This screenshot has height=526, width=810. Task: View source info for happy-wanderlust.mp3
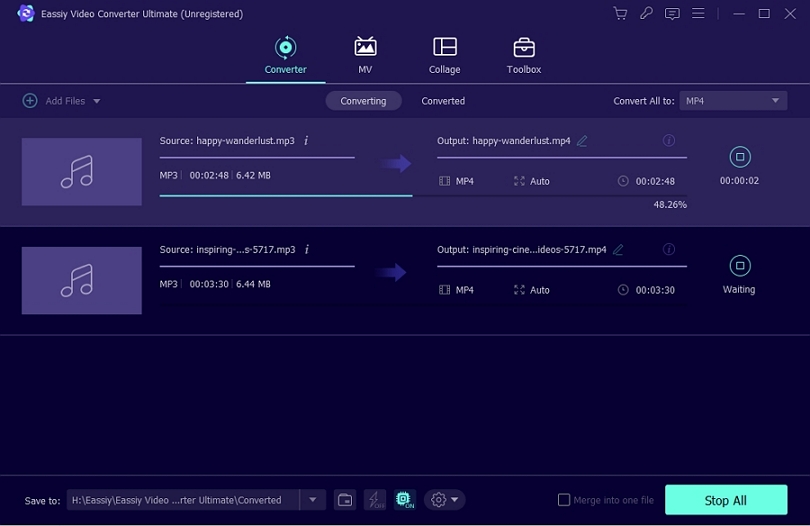[306, 141]
